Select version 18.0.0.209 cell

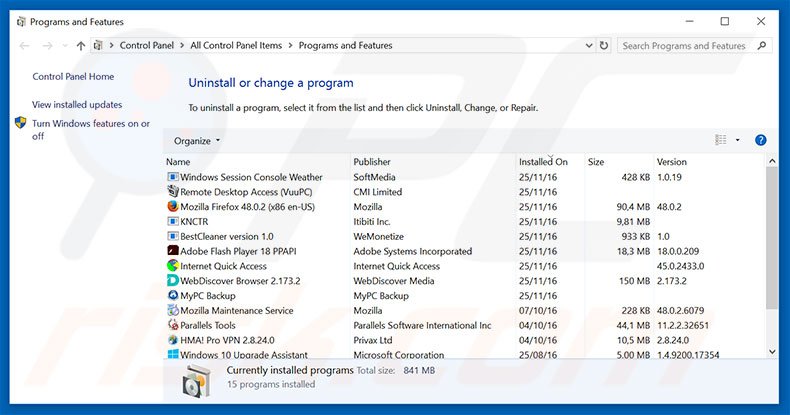(678, 251)
